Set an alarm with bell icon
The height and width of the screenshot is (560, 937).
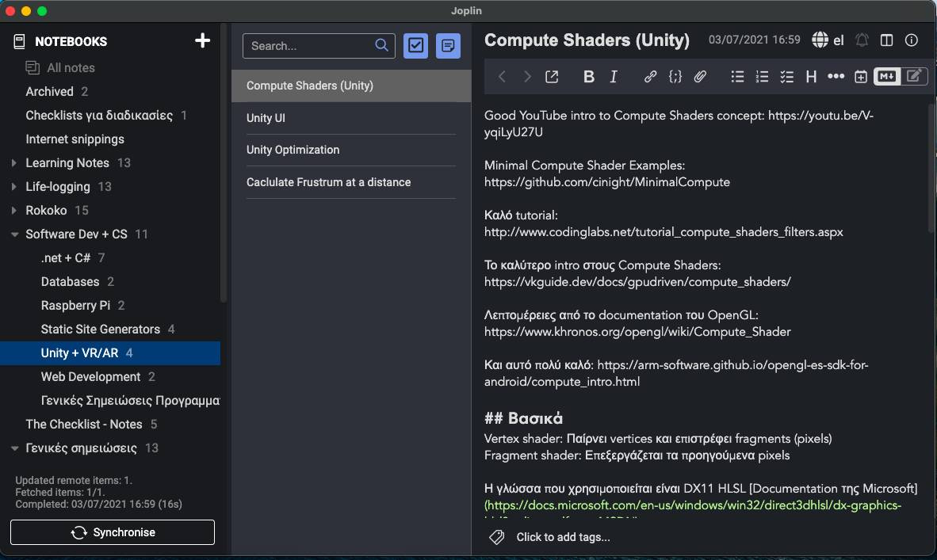[862, 40]
